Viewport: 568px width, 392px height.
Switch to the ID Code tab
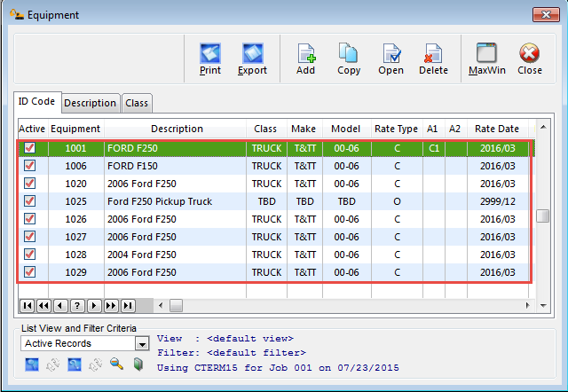[36, 101]
